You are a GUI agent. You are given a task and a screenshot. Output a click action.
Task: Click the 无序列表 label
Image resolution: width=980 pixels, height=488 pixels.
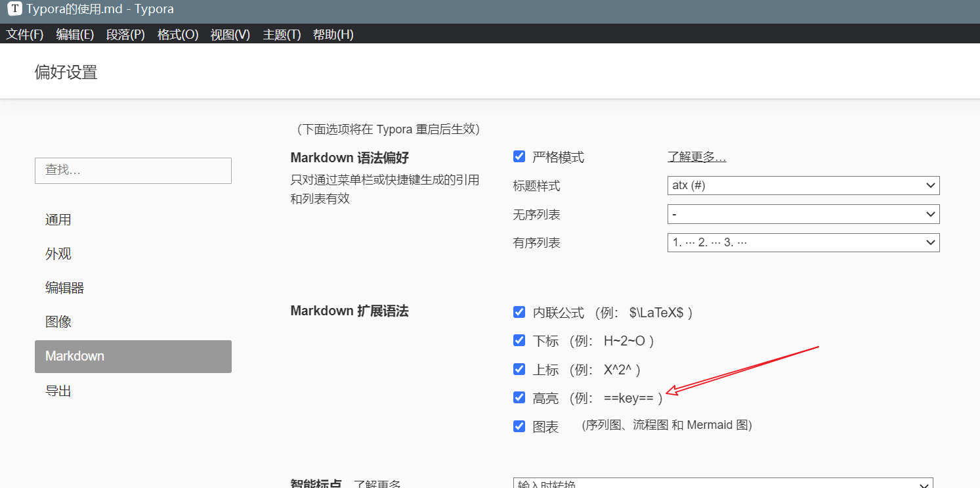(537, 215)
